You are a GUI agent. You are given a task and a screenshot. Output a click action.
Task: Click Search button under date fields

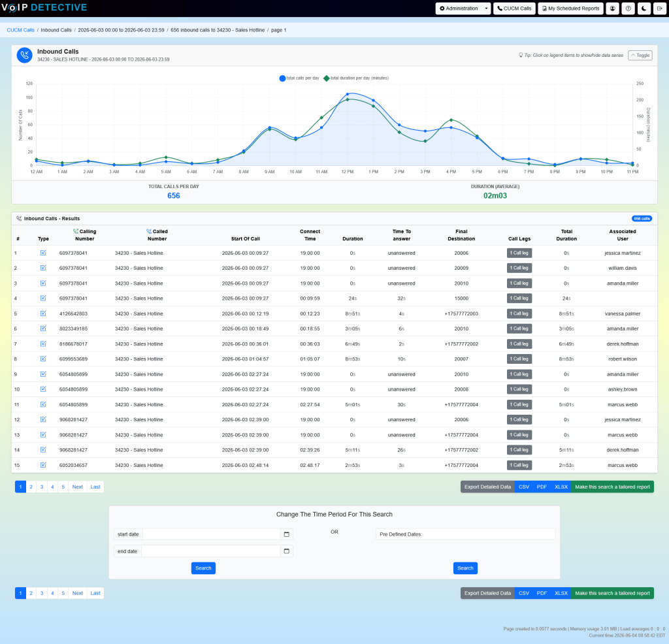click(203, 568)
